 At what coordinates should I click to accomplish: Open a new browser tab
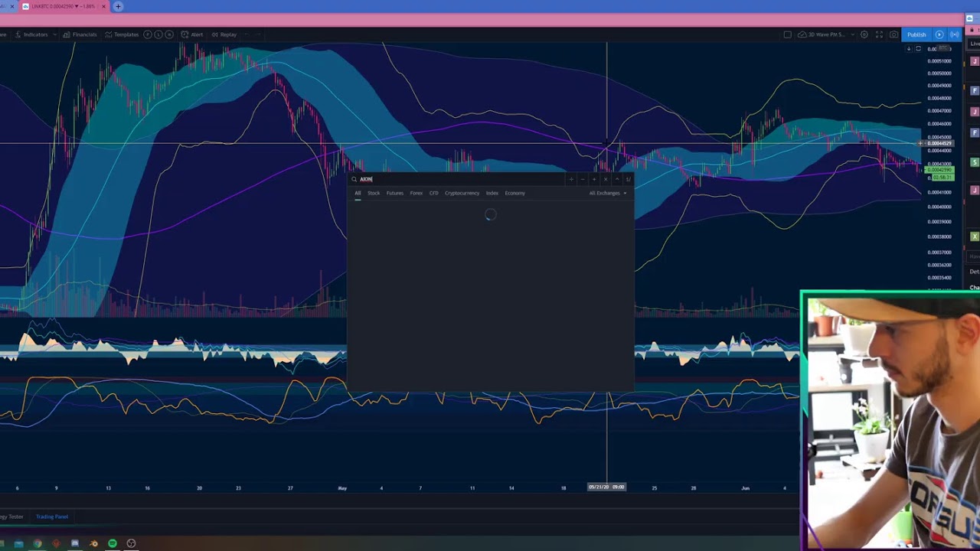point(118,6)
